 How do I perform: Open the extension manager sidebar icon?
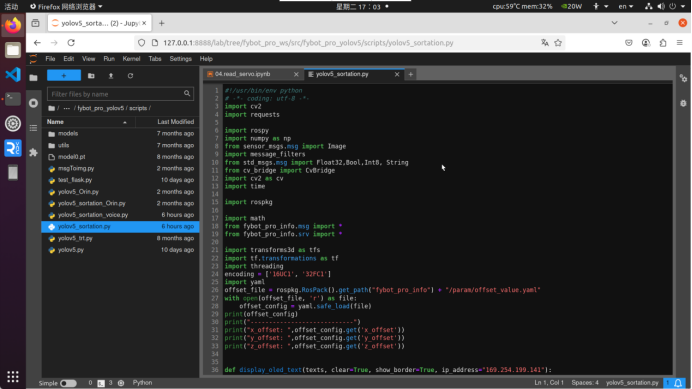click(x=34, y=153)
